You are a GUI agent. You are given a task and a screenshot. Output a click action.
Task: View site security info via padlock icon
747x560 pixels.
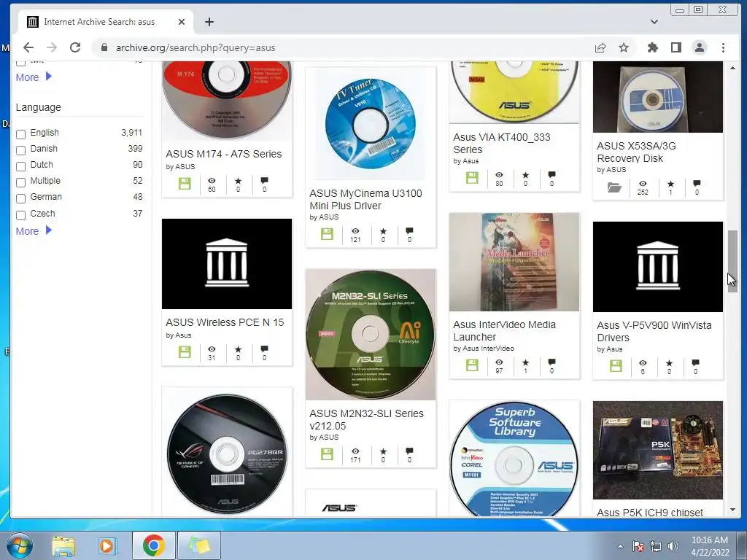click(104, 47)
